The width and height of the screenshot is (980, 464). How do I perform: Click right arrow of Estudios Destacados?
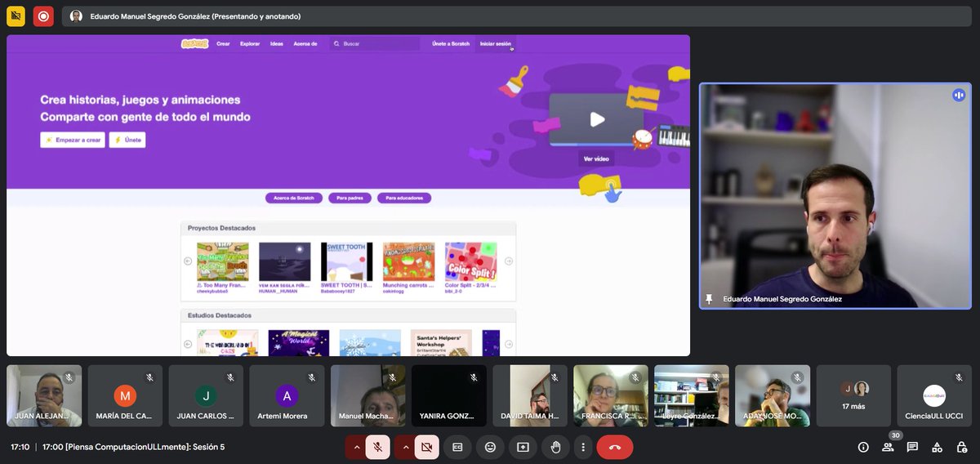coord(509,344)
